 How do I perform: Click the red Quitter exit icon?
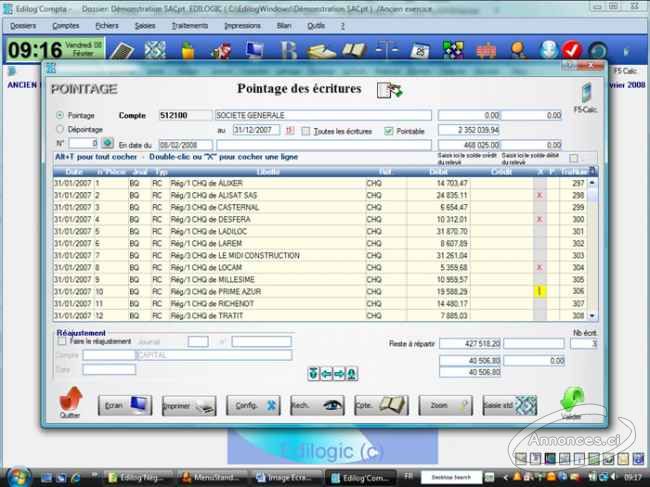click(x=68, y=402)
